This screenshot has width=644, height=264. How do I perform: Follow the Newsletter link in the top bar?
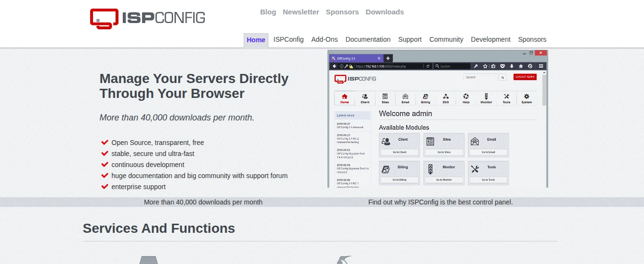point(301,12)
